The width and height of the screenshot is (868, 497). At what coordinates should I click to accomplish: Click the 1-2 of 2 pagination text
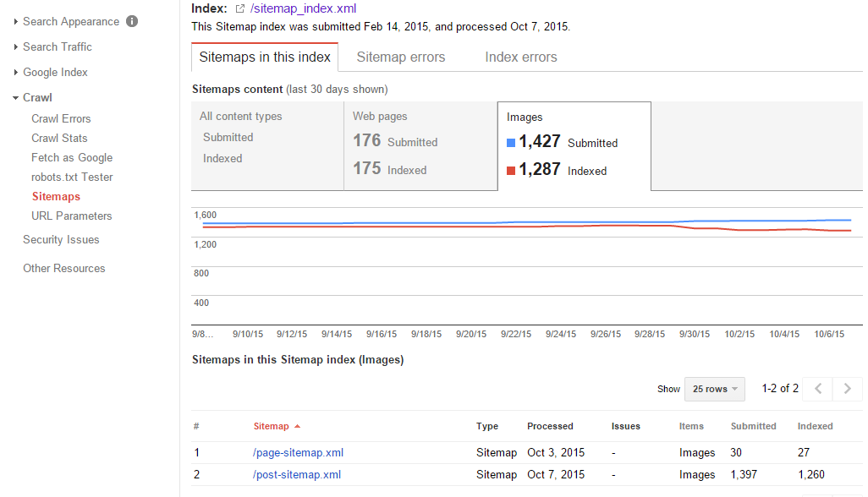tap(780, 389)
